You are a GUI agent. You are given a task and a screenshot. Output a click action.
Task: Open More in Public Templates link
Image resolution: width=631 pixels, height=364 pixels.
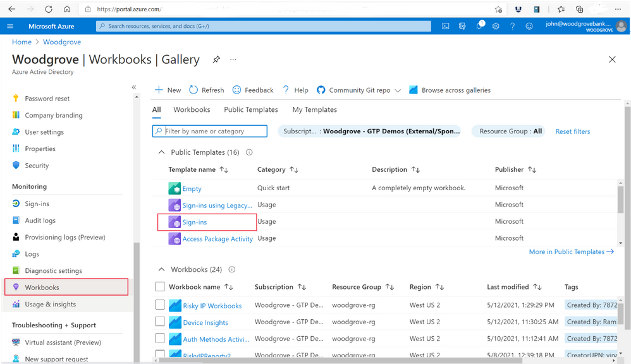pos(571,252)
